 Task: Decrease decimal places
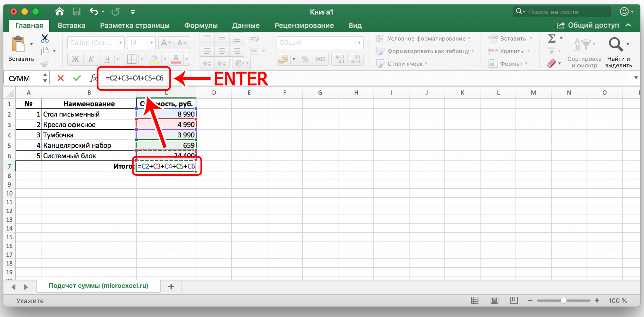(x=355, y=59)
